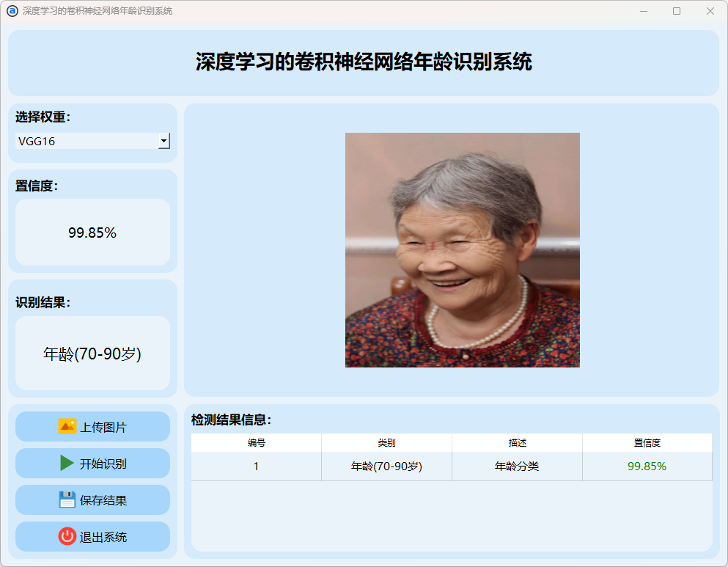This screenshot has height=567, width=728.
Task: Click the 类别 column header
Action: click(386, 443)
